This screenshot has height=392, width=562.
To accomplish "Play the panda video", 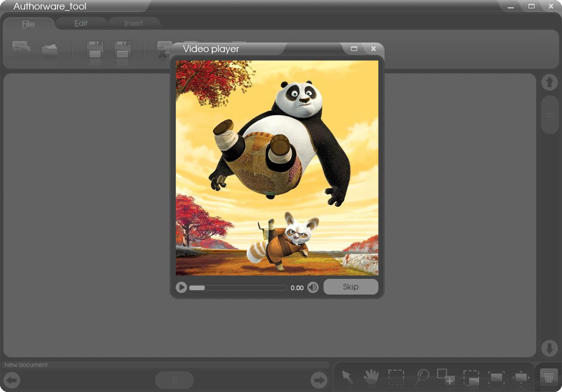I will pos(181,287).
